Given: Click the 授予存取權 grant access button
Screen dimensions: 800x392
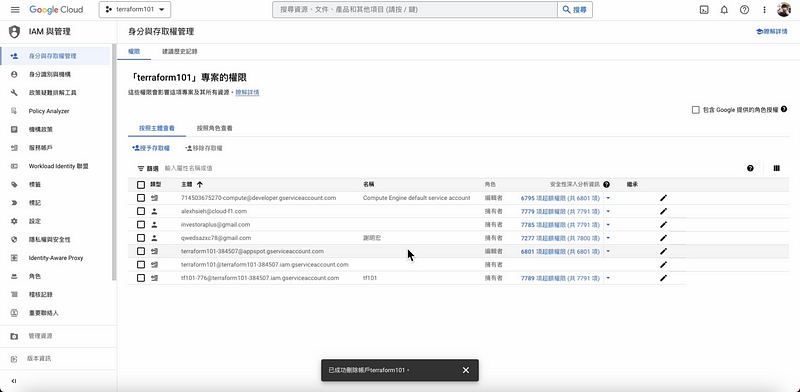Looking at the screenshot, I should coord(151,148).
